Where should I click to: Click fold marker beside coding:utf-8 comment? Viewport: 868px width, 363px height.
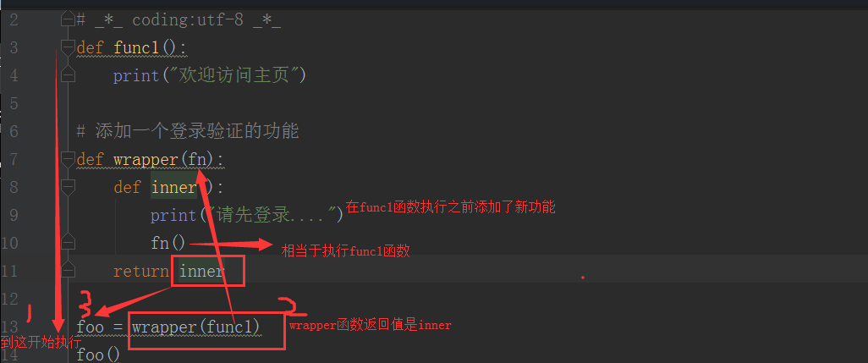68,20
